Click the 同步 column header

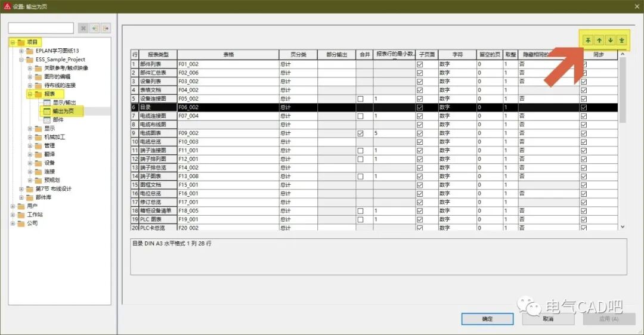click(x=599, y=55)
